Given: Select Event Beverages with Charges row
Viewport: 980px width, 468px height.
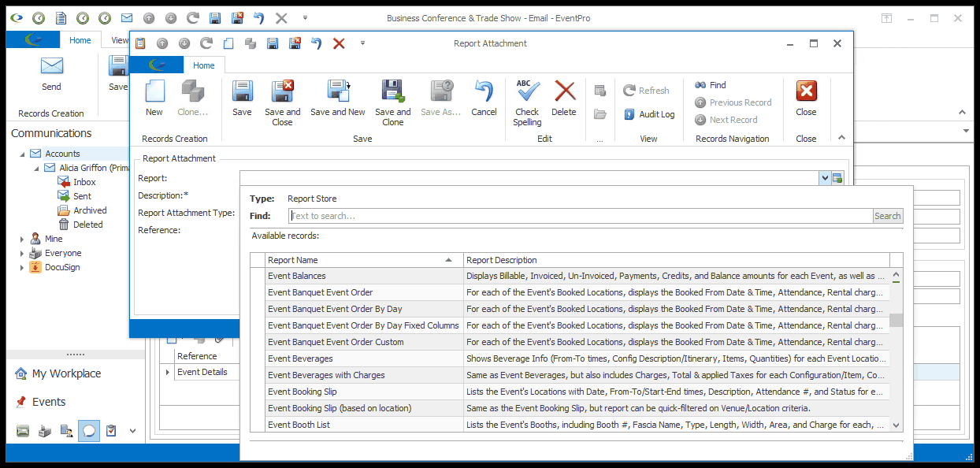Looking at the screenshot, I should click(x=577, y=375).
